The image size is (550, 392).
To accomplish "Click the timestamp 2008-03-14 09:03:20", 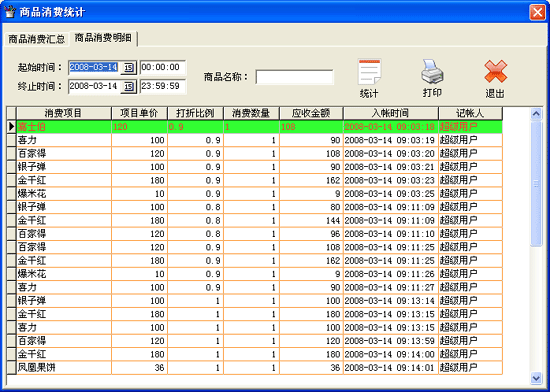I will point(390,154).
